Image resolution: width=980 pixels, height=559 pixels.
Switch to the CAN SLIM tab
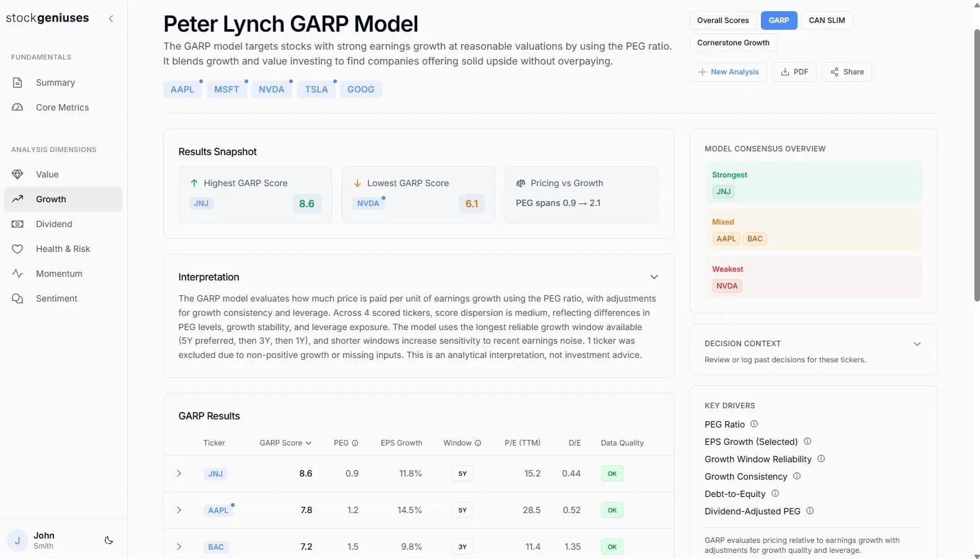click(x=827, y=20)
